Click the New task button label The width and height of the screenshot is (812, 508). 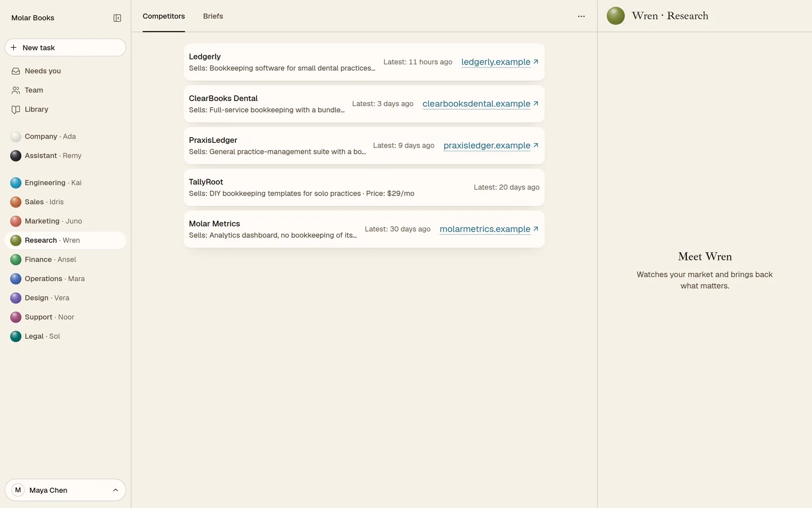coord(39,48)
